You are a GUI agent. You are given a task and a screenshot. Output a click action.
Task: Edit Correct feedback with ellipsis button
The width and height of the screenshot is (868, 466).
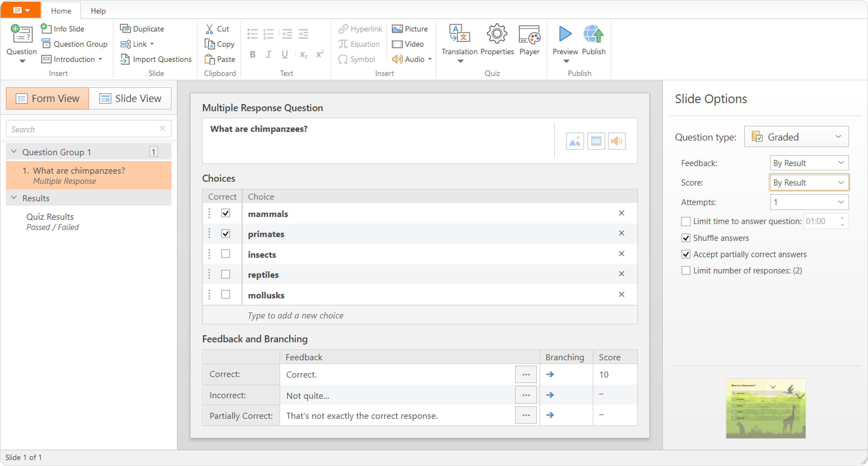pos(526,374)
